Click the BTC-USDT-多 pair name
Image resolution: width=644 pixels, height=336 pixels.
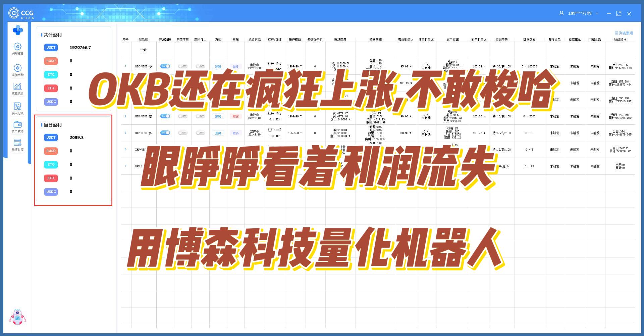[x=144, y=66]
